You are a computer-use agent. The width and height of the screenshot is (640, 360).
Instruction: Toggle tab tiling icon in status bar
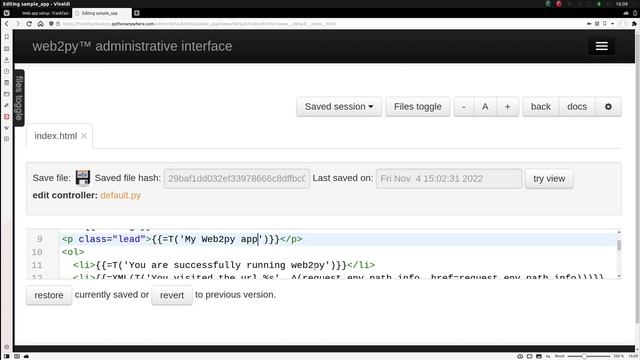[x=529, y=356]
